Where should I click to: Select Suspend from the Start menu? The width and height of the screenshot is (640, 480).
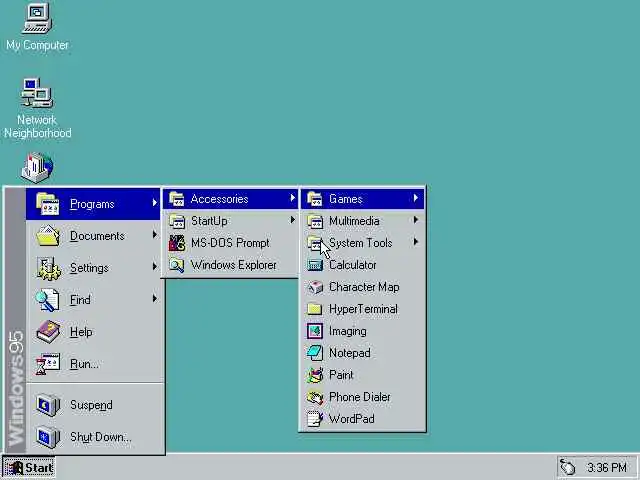[x=93, y=405]
